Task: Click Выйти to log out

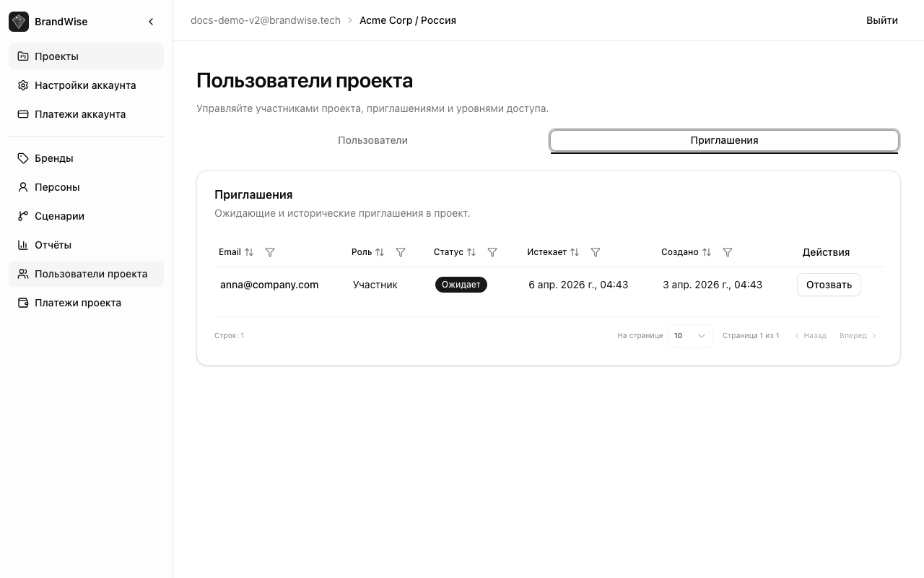Action: click(x=881, y=20)
